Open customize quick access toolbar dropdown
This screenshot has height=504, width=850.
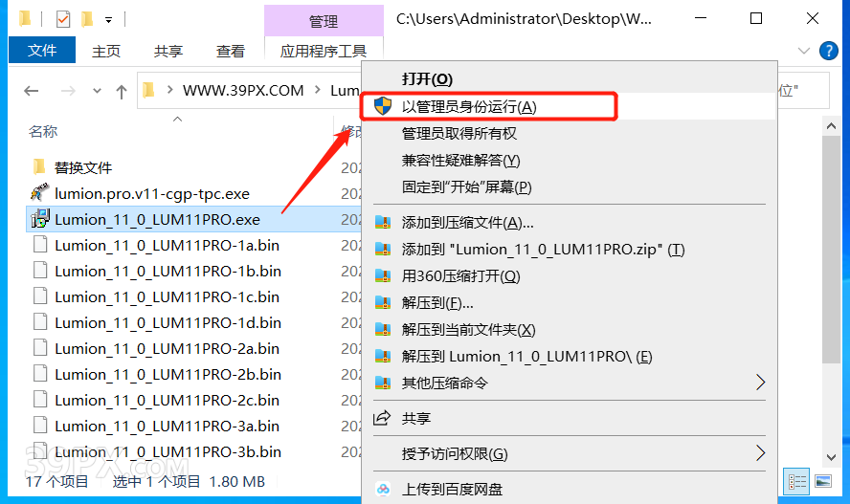tap(108, 20)
